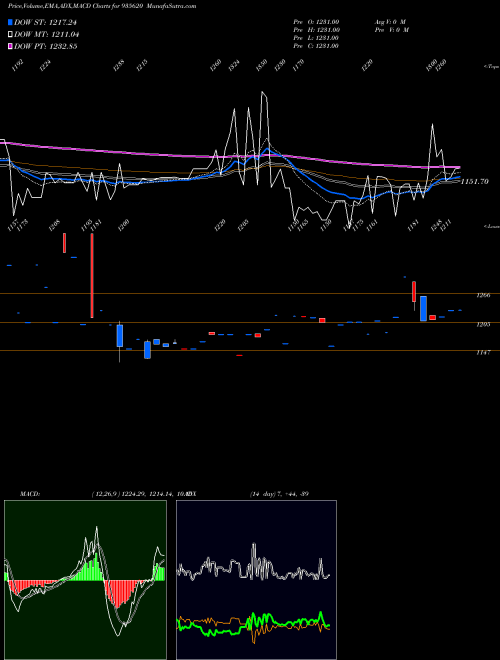Click the 1157 low label at chart start
500x660 pixels.
click(13, 225)
